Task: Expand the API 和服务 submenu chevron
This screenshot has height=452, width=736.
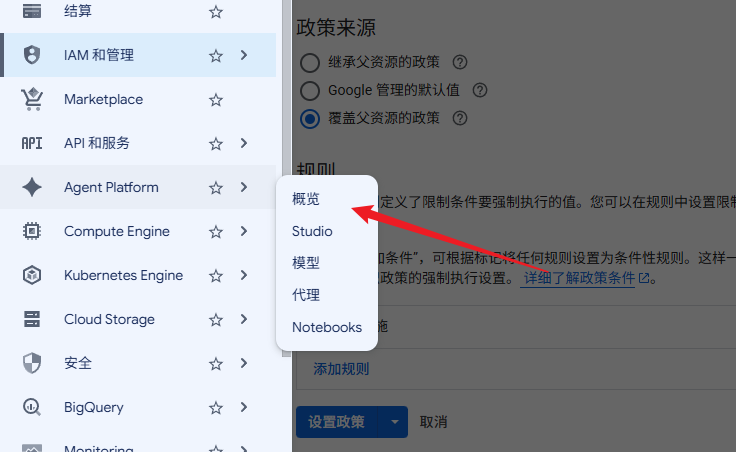Action: (x=244, y=143)
